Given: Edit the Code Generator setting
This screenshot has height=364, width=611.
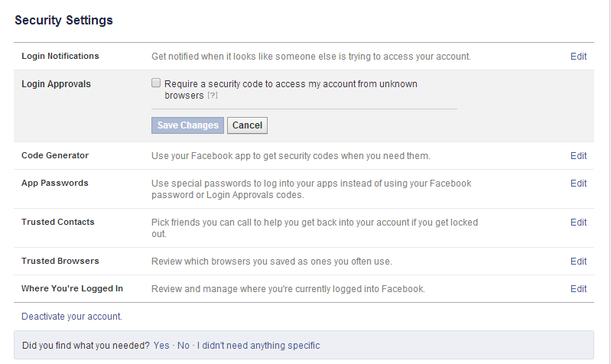Looking at the screenshot, I should 578,156.
